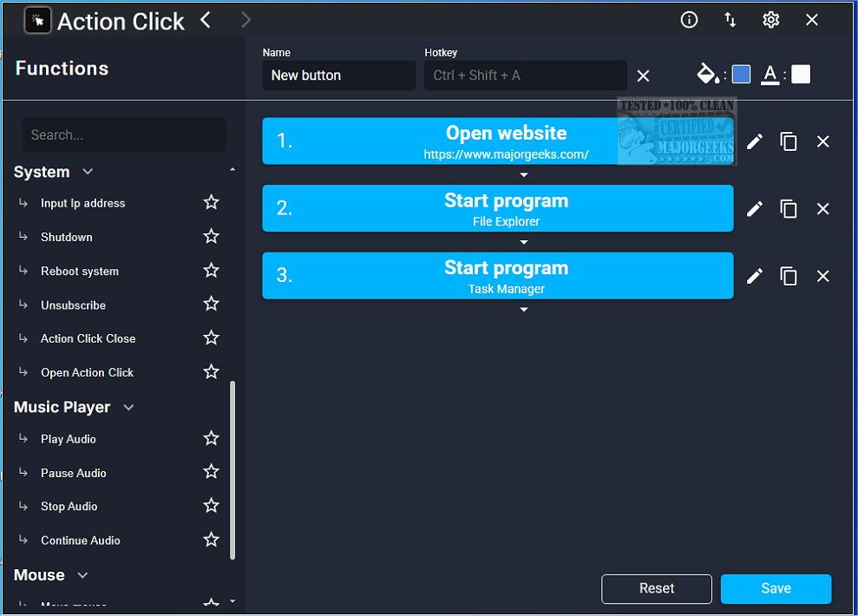The width and height of the screenshot is (858, 616).
Task: Edit the Task Manager step
Action: [x=755, y=276]
